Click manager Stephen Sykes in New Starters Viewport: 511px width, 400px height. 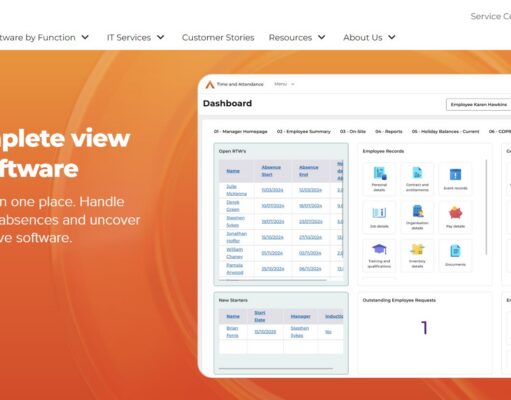[x=300, y=332]
